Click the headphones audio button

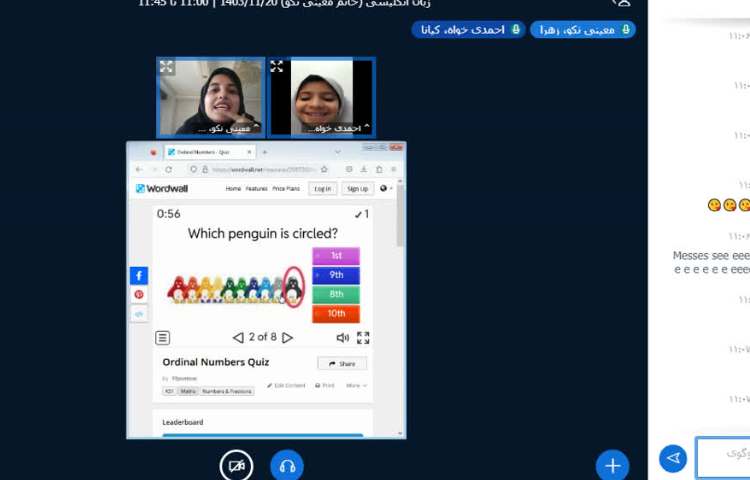pos(287,466)
